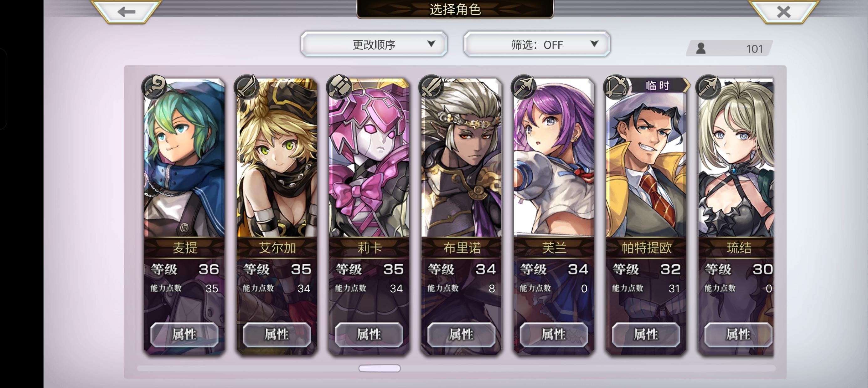Select character portrait 艾尔加
Screen dimensions: 868x388
tap(276, 158)
